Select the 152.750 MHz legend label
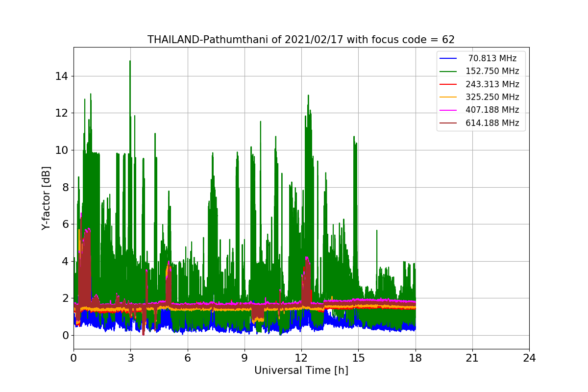This screenshot has height=392, width=588. [492, 72]
